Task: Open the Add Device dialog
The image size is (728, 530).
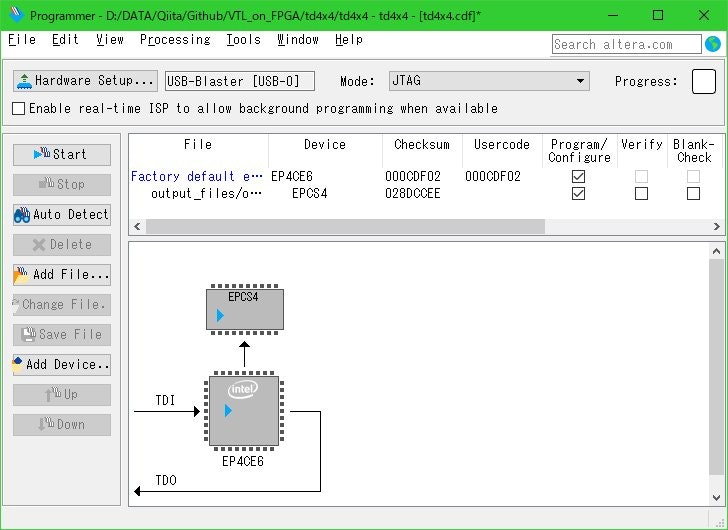Action: (x=62, y=365)
